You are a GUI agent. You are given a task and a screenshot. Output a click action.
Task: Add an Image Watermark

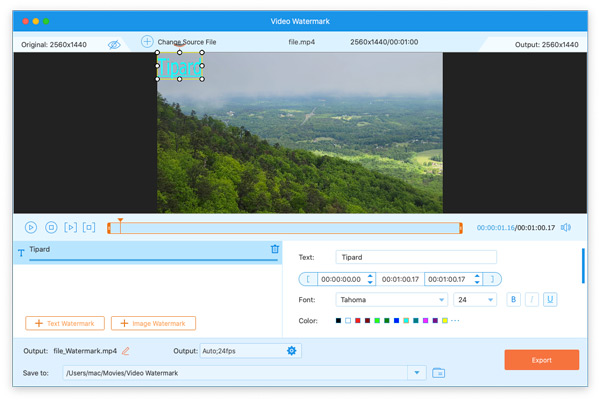coord(153,323)
